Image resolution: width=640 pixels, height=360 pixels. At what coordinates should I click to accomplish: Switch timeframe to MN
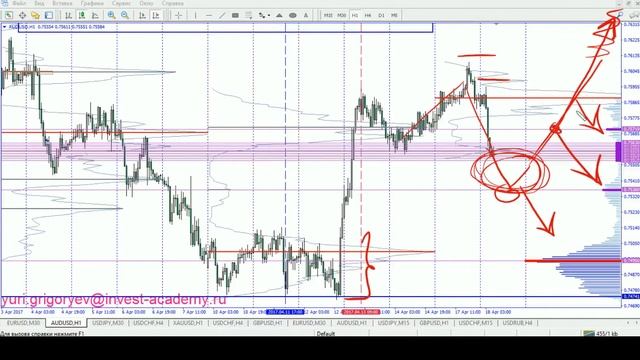pyautogui.click(x=394, y=16)
